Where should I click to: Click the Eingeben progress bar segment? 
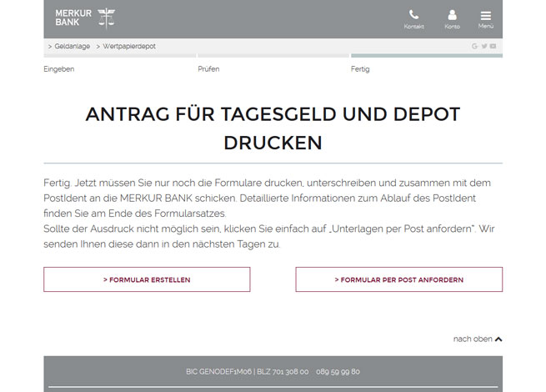pyautogui.click(x=120, y=56)
